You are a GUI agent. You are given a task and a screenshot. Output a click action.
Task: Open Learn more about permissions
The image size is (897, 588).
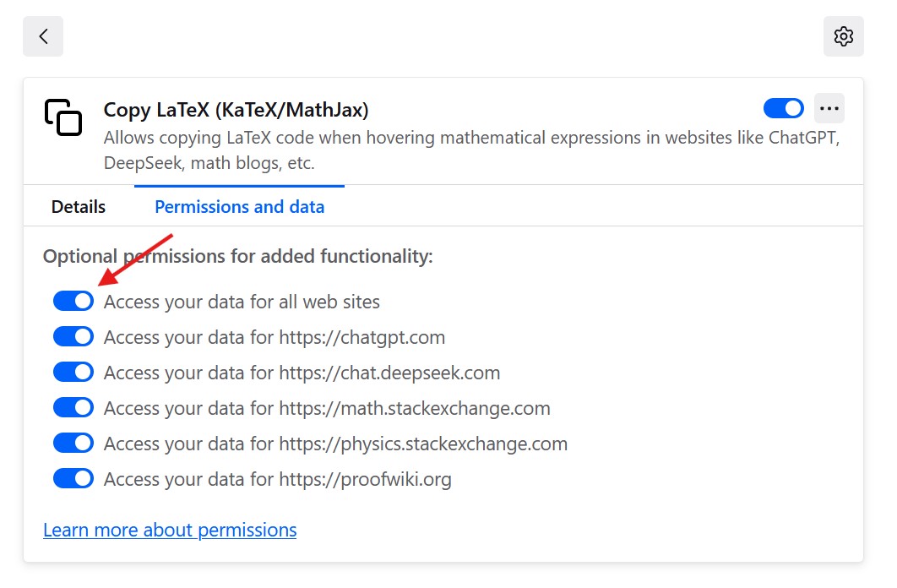[x=169, y=530]
